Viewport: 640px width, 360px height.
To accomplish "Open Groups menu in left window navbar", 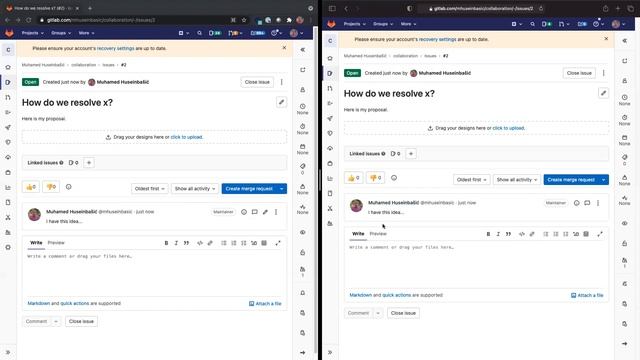I will [61, 33].
